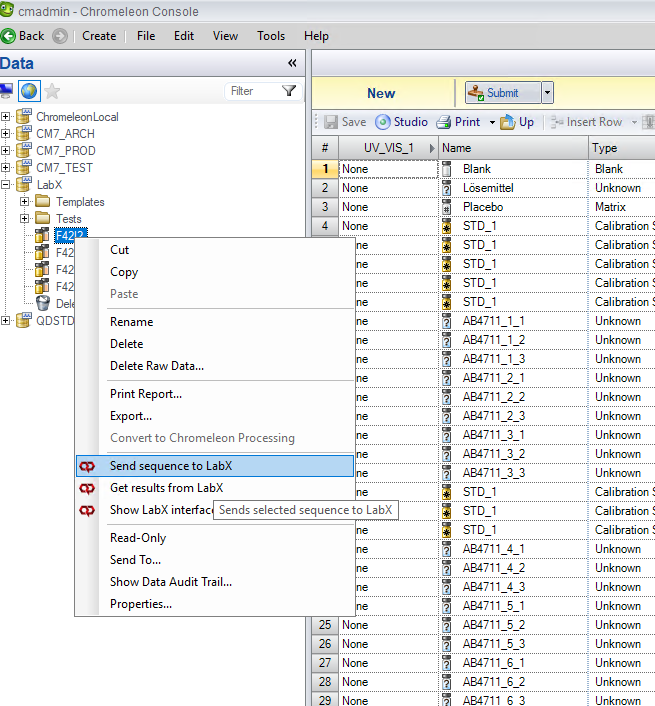
Task: Click the recycle bin icon in tree
Action: coord(43,303)
